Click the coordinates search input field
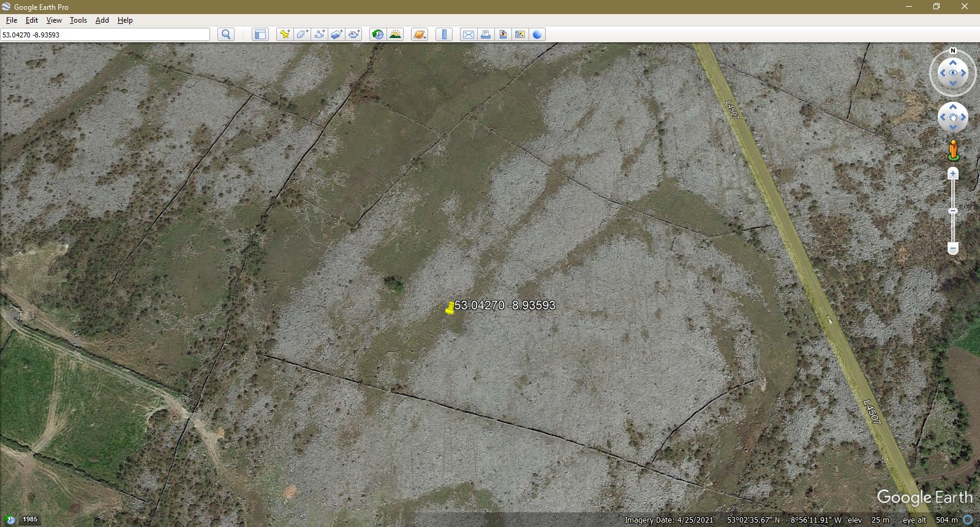The width and height of the screenshot is (980, 527). click(x=105, y=35)
